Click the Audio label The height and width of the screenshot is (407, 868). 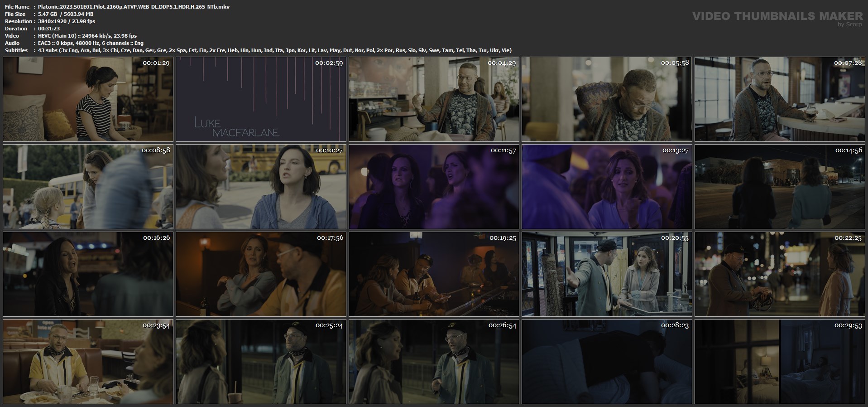(12, 43)
